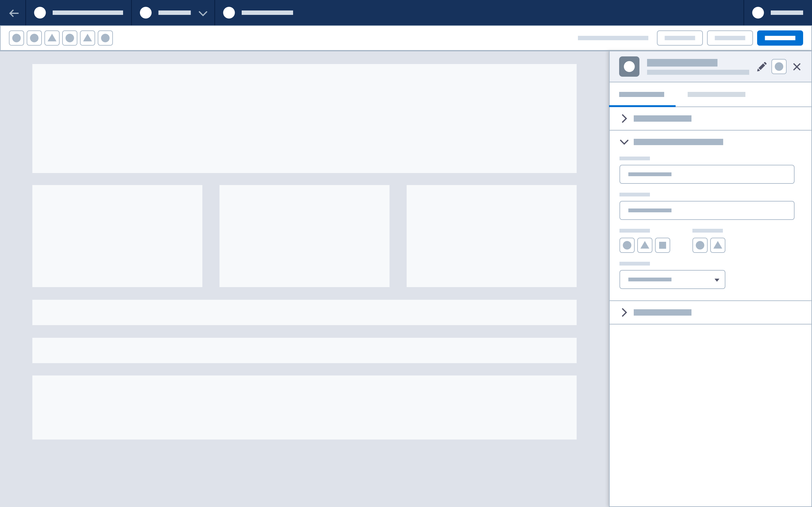
Task: Click the second text input field in the panel
Action: (707, 210)
